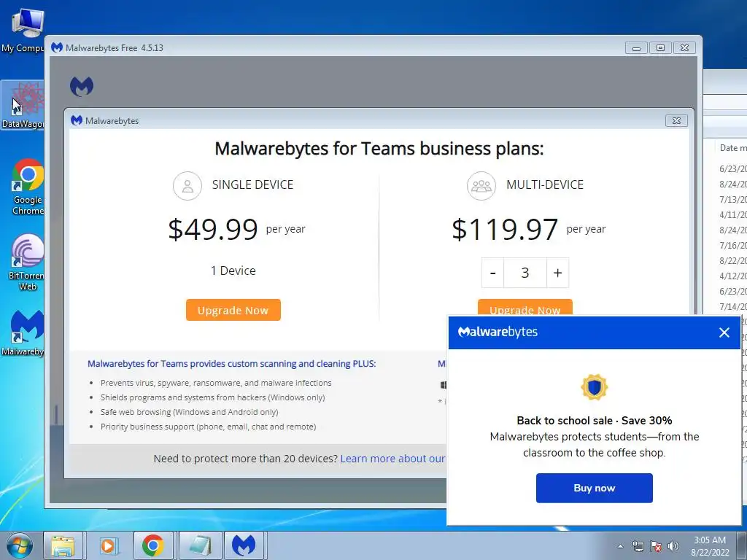The image size is (747, 560).
Task: Click the MULTI-DEVICE heading
Action: click(545, 184)
